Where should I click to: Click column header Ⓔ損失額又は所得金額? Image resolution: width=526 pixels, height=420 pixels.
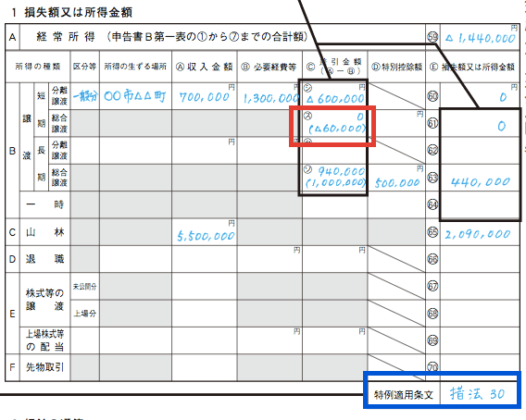(x=472, y=67)
